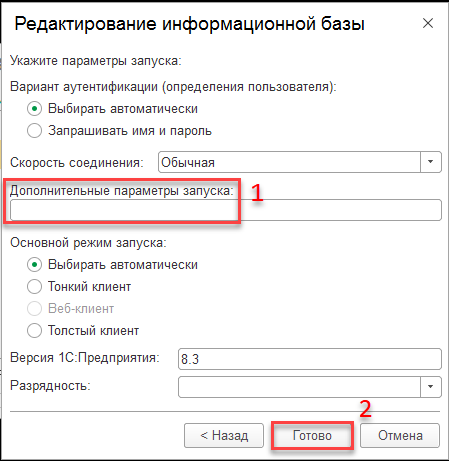Confirm settings with Готово button

click(x=312, y=436)
